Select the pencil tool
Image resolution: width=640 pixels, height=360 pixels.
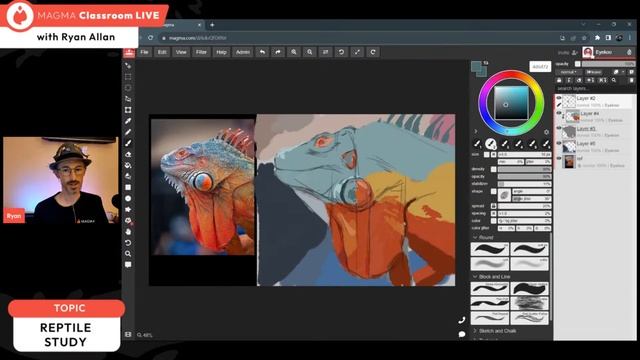point(128,132)
